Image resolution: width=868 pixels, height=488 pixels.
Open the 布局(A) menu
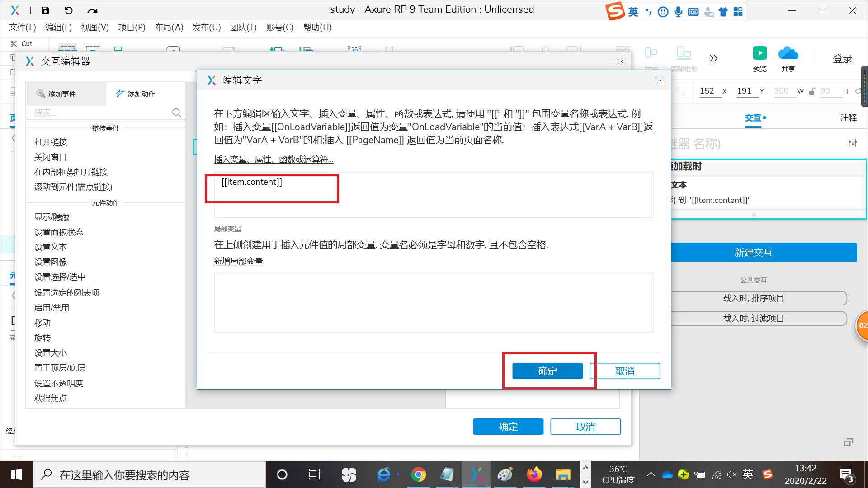click(x=169, y=28)
